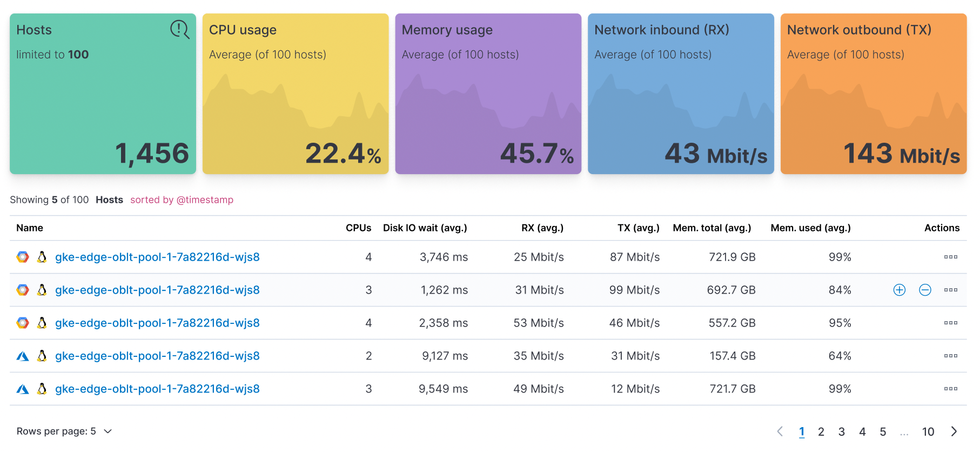The width and height of the screenshot is (980, 452).
Task: Click the Memory usage trend chart
Action: 488,108
